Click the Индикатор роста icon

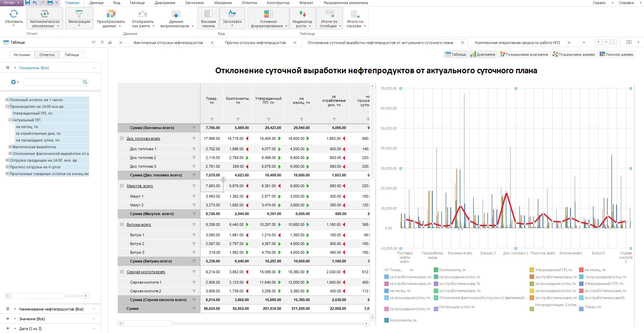(x=302, y=14)
